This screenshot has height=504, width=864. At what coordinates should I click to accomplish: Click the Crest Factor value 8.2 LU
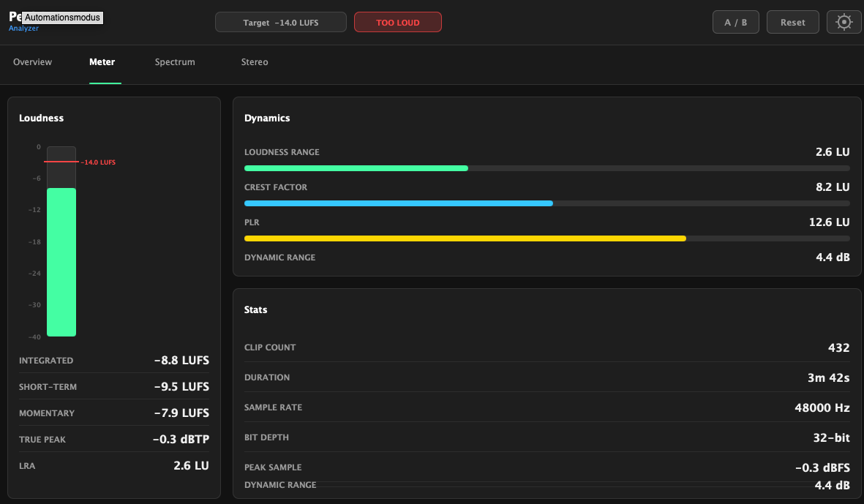(x=833, y=187)
